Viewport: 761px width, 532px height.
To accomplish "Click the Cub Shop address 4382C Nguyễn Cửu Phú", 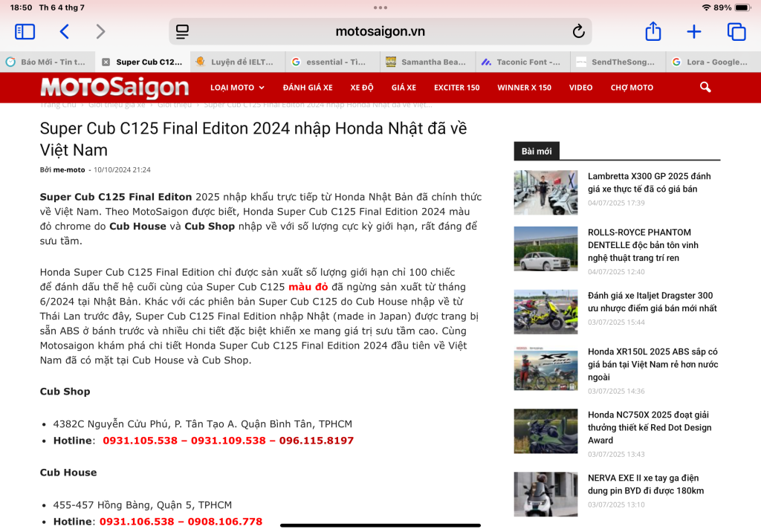I will click(x=203, y=424).
